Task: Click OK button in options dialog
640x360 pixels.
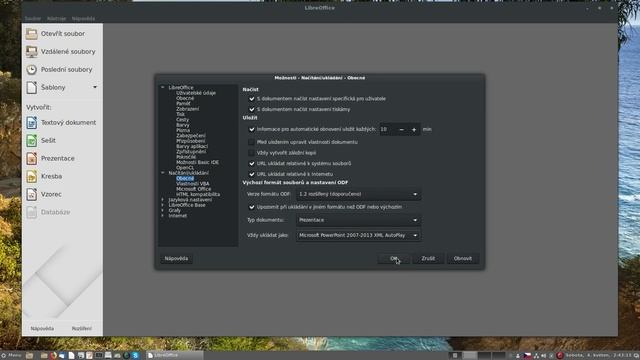Action: pos(394,258)
